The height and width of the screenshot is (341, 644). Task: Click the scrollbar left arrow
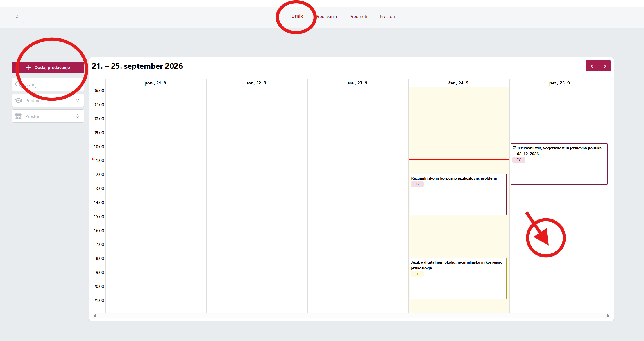[x=95, y=316]
